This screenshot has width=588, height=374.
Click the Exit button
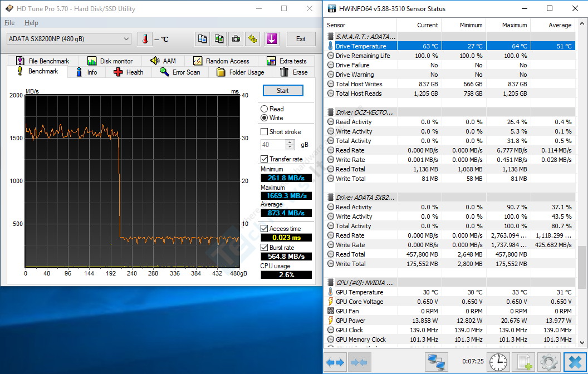click(301, 39)
